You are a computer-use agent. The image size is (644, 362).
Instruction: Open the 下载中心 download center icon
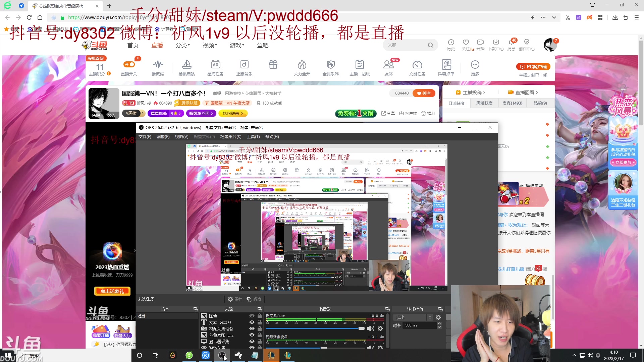496,45
